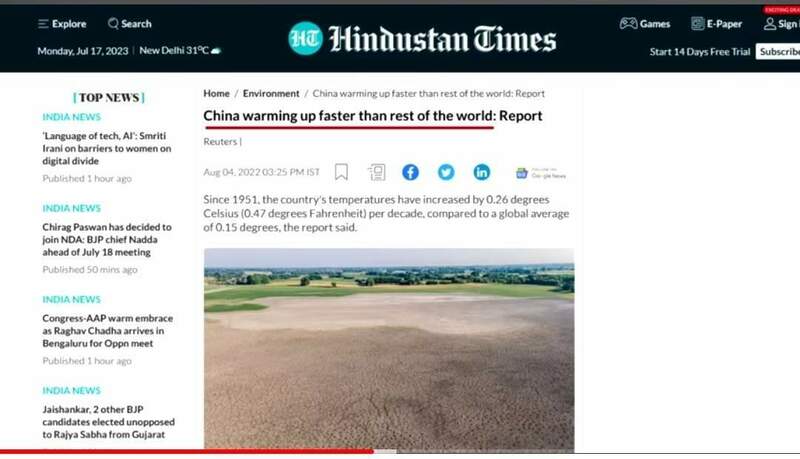Open Games via the controller icon
Screen dimensions: 800x459
click(x=628, y=23)
